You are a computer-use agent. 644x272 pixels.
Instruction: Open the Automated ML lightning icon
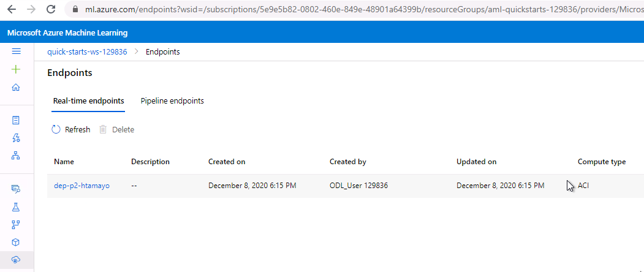pyautogui.click(x=16, y=138)
